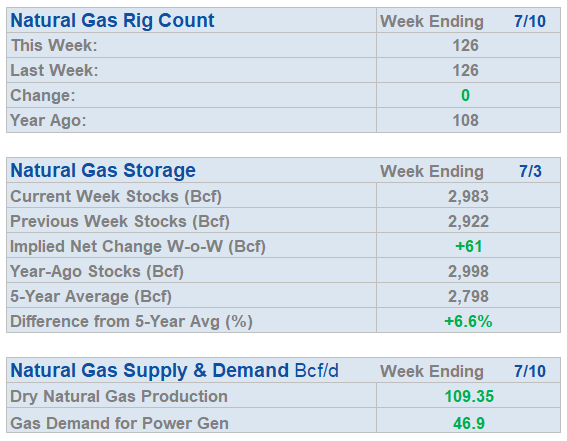Viewport: 567px width, 441px height.
Task: Select the Dry Natural Gas Production label
Action: 119,397
